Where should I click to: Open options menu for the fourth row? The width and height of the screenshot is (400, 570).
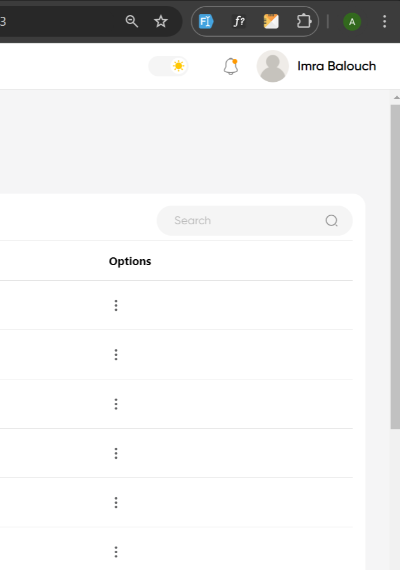[116, 453]
